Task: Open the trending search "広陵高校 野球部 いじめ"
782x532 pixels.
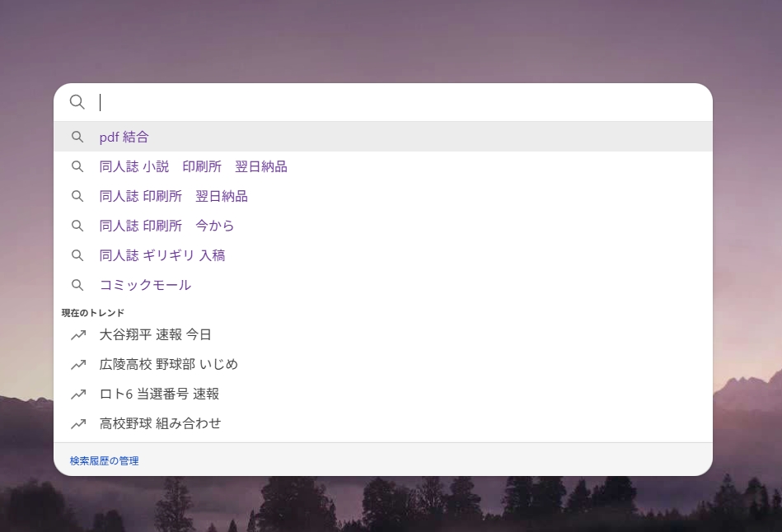Action: [x=168, y=364]
